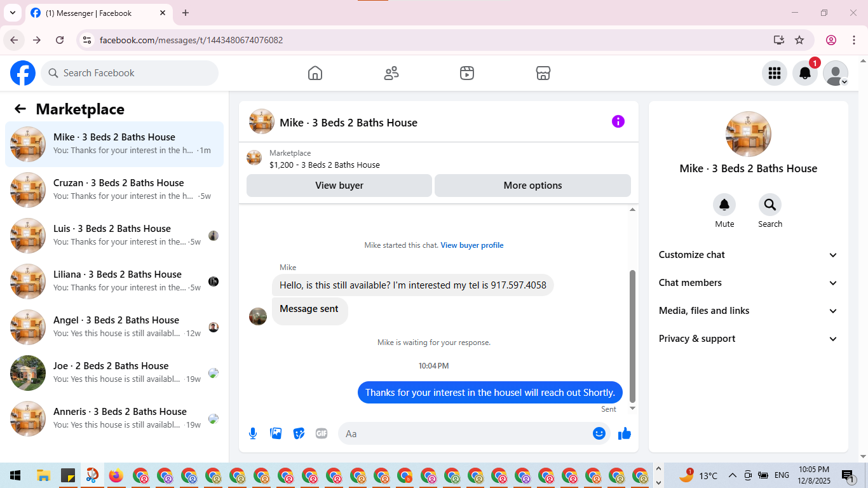The image size is (868, 488).
Task: Click the browser address bar URL
Action: click(191, 40)
